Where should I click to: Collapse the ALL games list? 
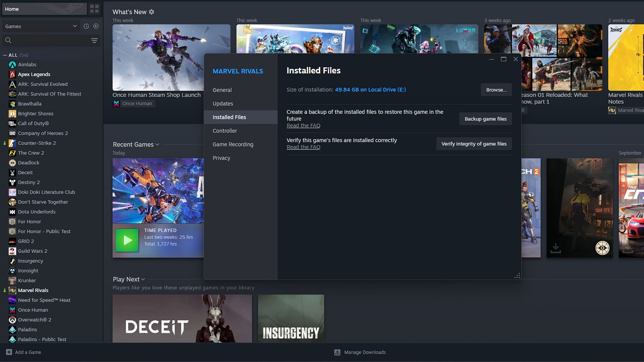(5, 55)
